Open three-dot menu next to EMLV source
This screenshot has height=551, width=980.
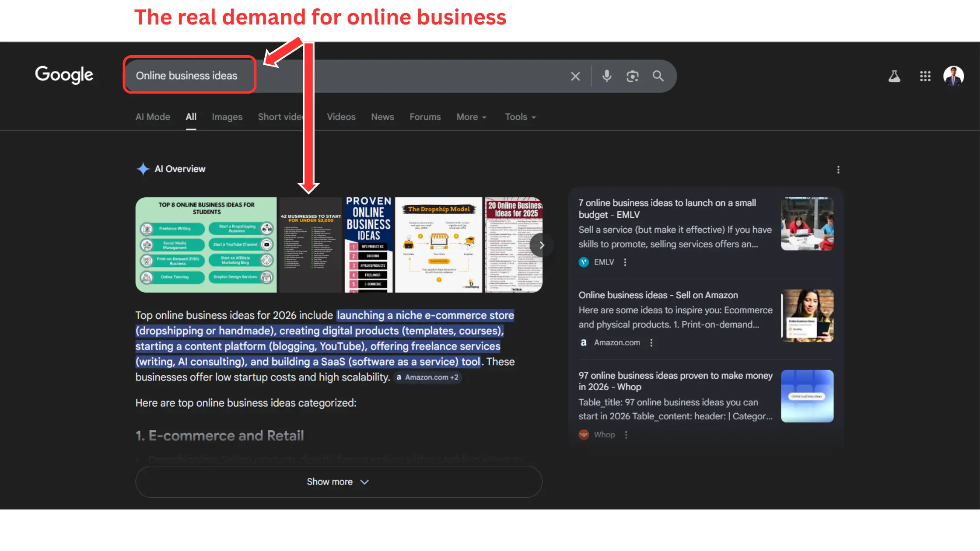[x=625, y=262]
